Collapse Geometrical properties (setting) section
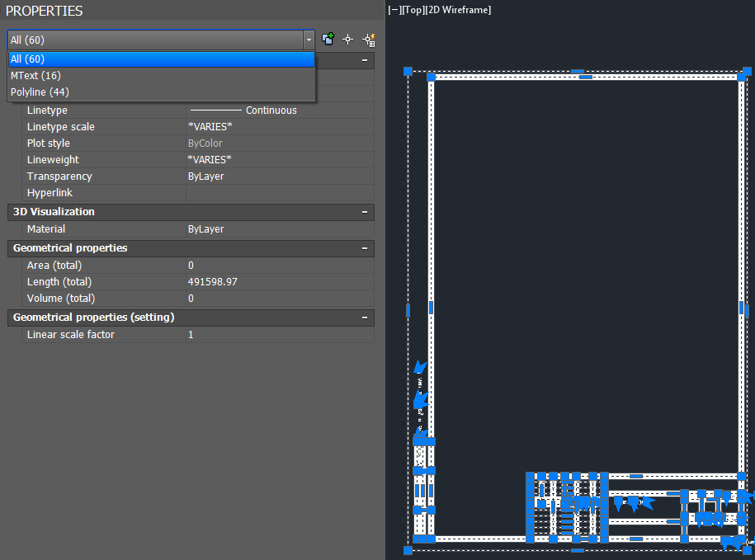This screenshot has height=560, width=755. 365,318
